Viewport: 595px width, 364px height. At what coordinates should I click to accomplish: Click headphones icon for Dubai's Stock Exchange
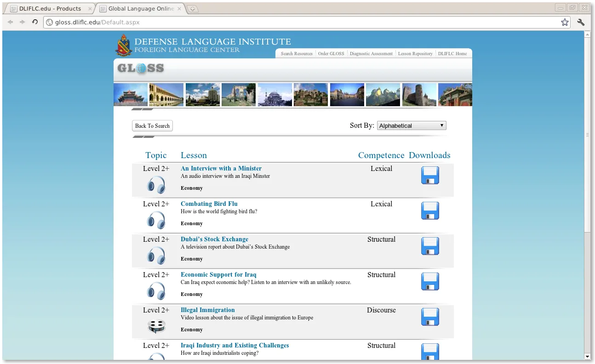(x=156, y=256)
